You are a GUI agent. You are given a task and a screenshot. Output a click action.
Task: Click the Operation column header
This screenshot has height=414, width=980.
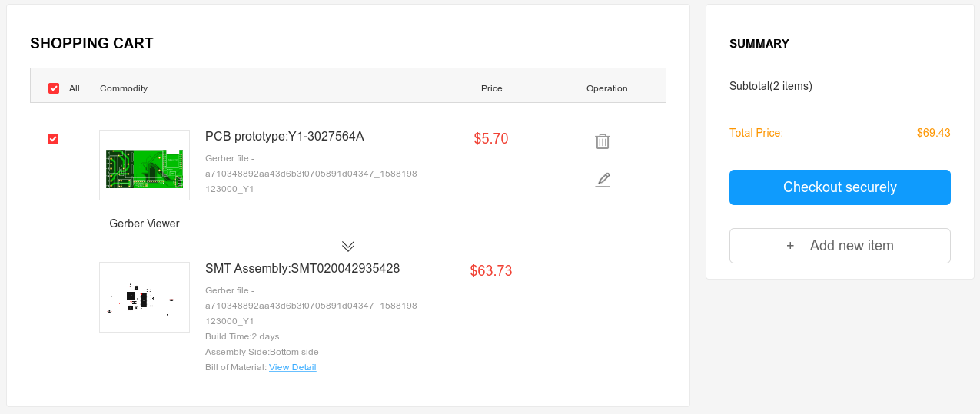[607, 88]
